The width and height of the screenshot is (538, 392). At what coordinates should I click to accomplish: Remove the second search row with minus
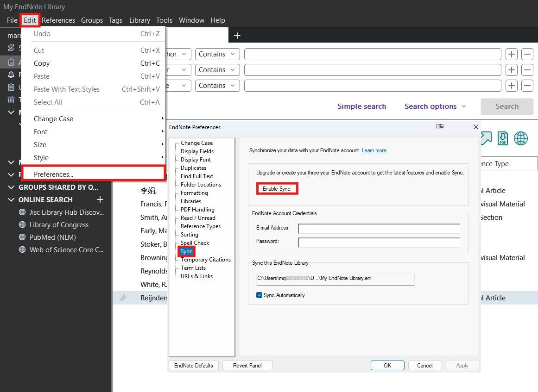527,70
